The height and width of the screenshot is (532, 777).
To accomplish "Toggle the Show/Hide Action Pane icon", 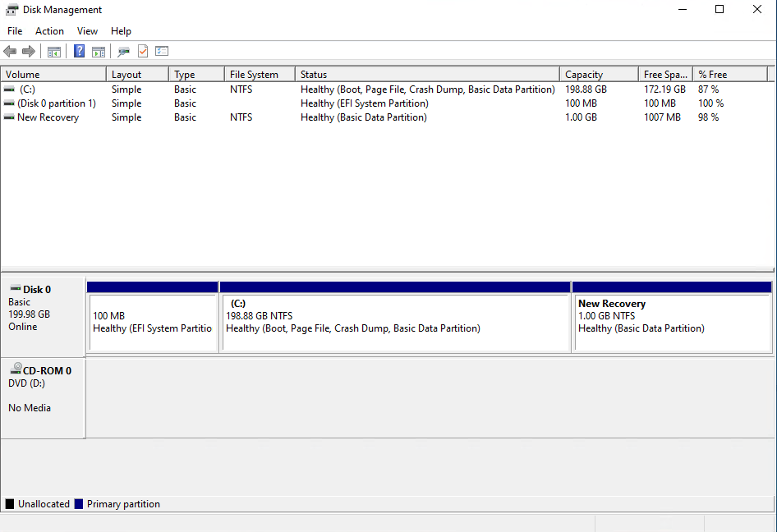I will tap(99, 51).
